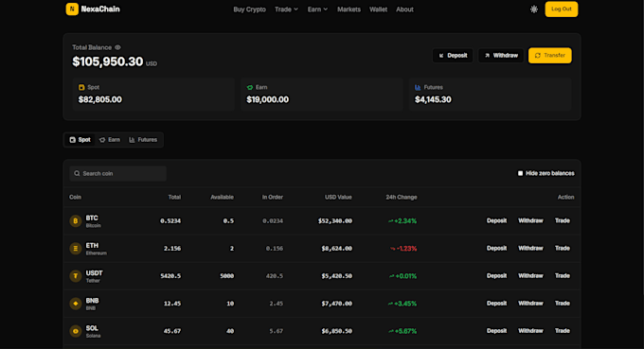
Task: Click the In Order column header
Action: pos(273,198)
